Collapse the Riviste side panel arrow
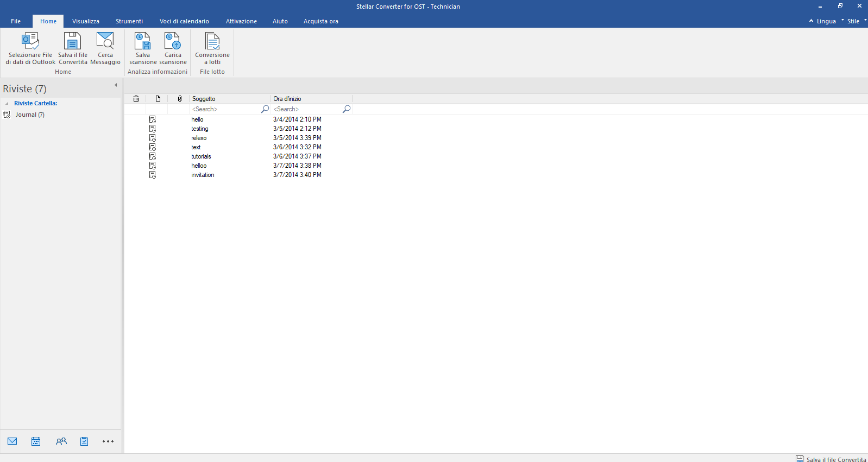Image resolution: width=868 pixels, height=462 pixels. point(116,85)
